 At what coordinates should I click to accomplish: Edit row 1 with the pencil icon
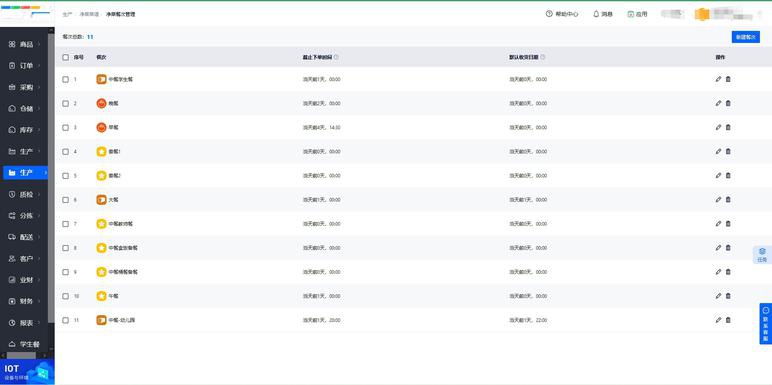[x=718, y=79]
